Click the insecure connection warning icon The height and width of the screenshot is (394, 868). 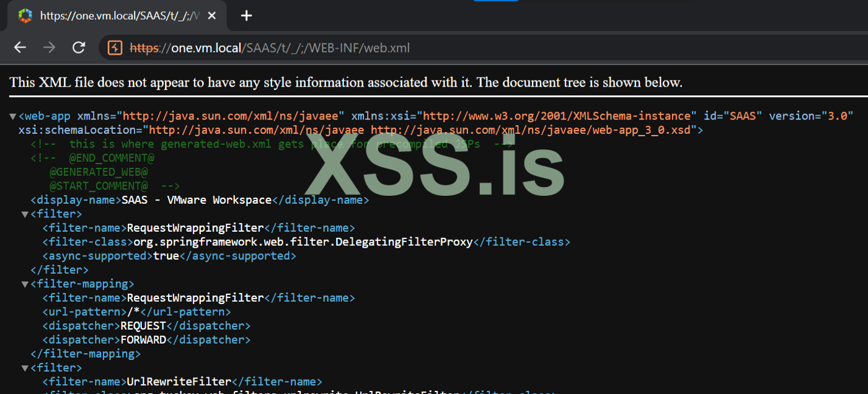[x=115, y=48]
